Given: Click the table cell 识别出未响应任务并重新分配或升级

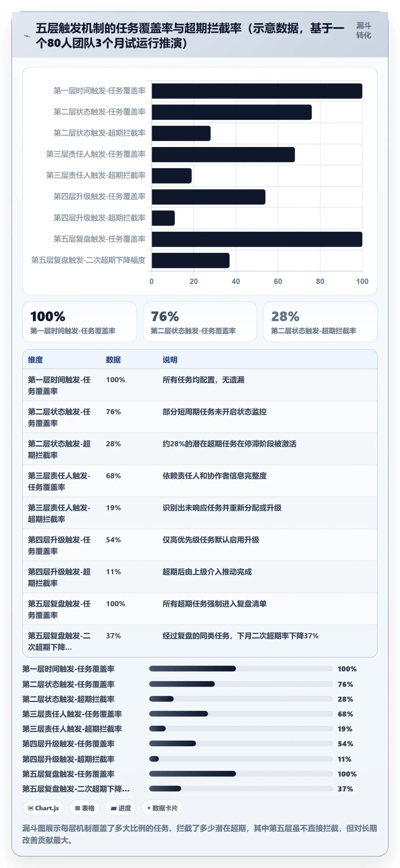Looking at the screenshot, I should click(222, 508).
